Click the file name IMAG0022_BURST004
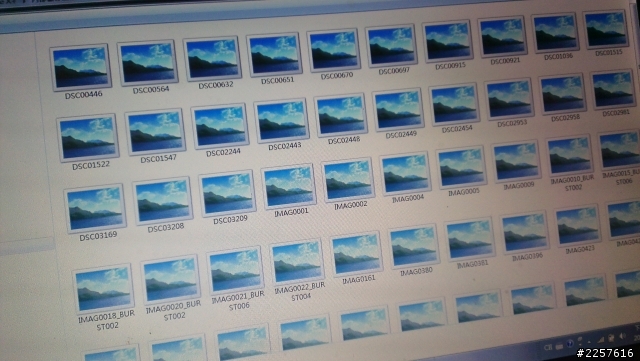640x361 pixels. pos(300,292)
